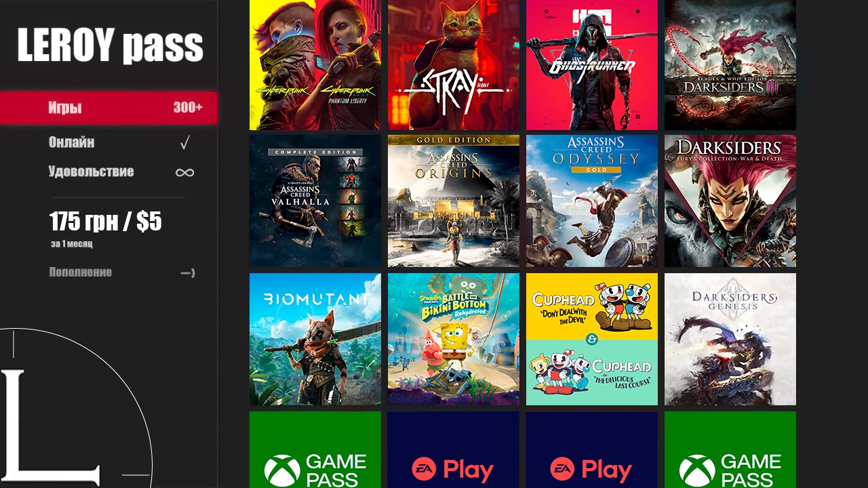Screen dimensions: 868x488
Task: Click the checkmark next to Онлайн
Action: click(184, 143)
